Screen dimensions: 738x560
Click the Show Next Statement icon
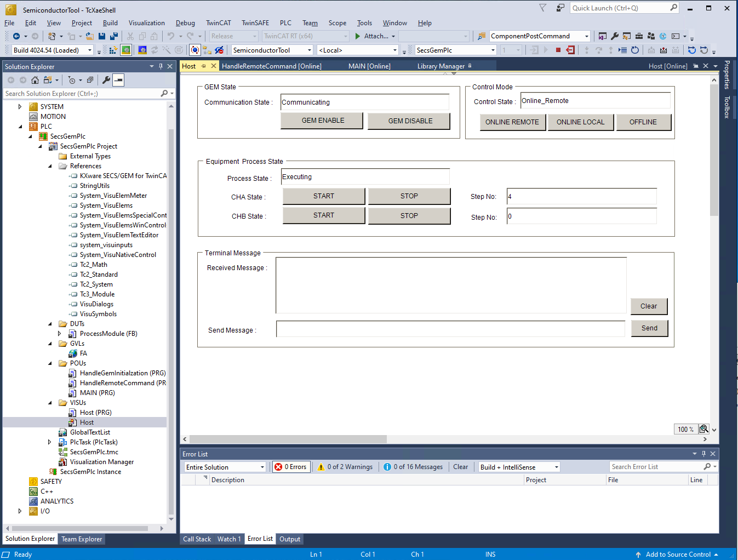623,50
